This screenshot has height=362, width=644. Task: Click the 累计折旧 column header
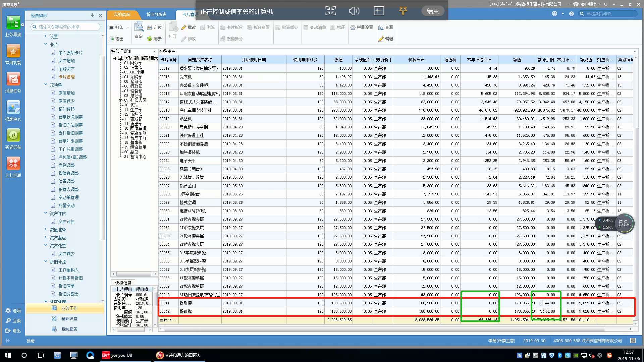coord(546,60)
